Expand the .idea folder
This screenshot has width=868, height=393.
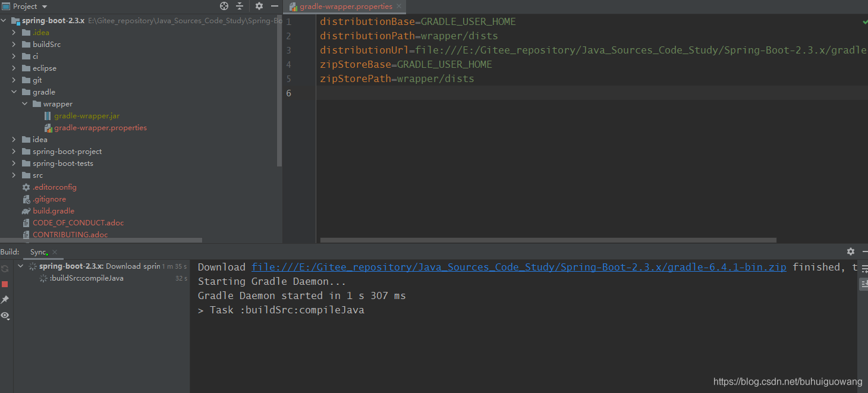[x=14, y=33]
